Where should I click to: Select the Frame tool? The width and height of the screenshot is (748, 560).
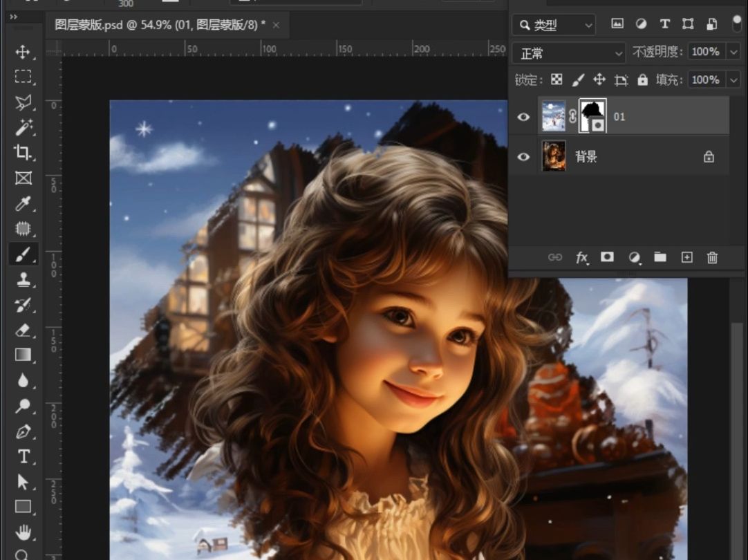[x=22, y=178]
